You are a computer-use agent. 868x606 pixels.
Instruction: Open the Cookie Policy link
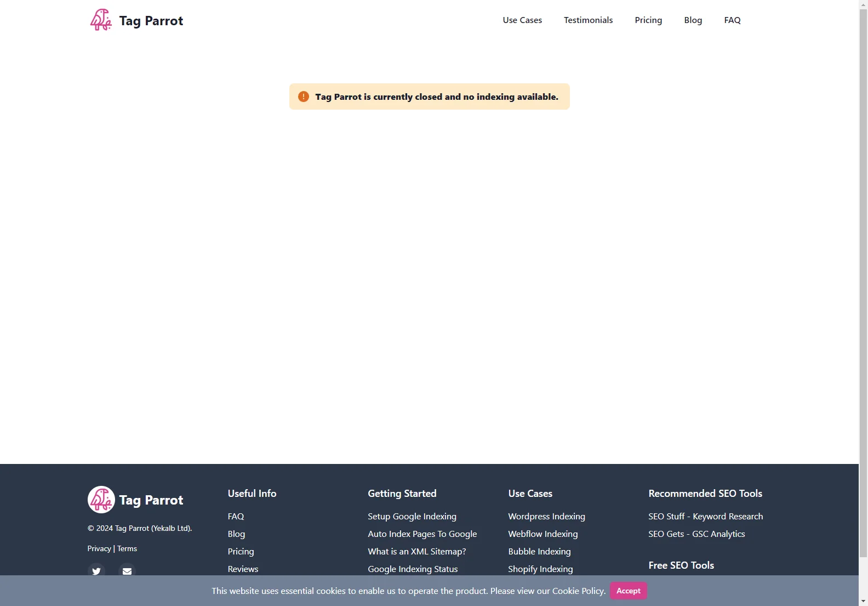coord(579,591)
